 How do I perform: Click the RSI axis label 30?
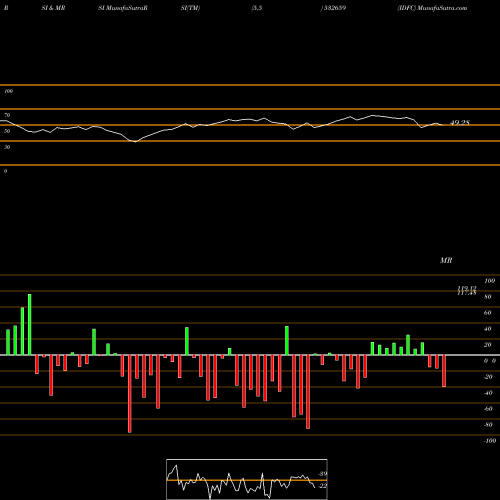(x=7, y=147)
